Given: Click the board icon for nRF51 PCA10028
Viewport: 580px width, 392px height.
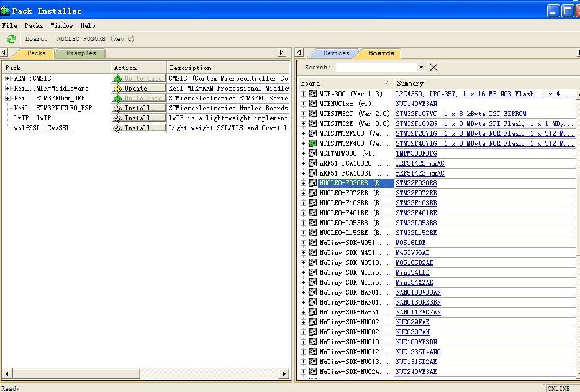Looking at the screenshot, I should 313,163.
